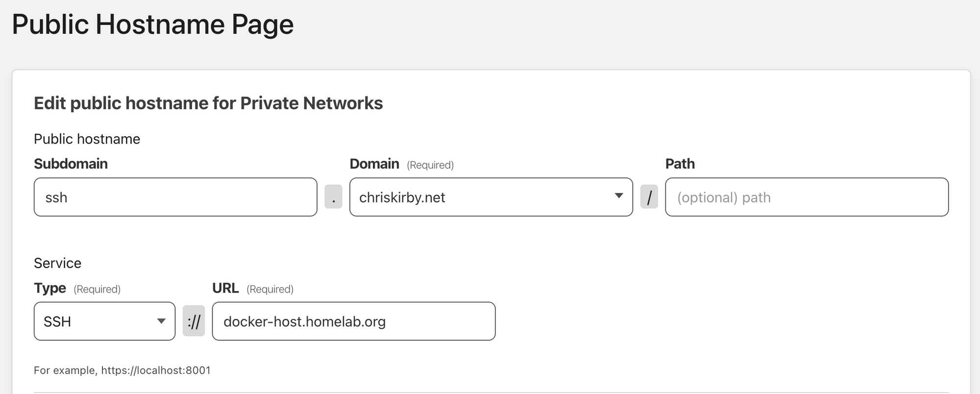Click the Type Required label

77,289
